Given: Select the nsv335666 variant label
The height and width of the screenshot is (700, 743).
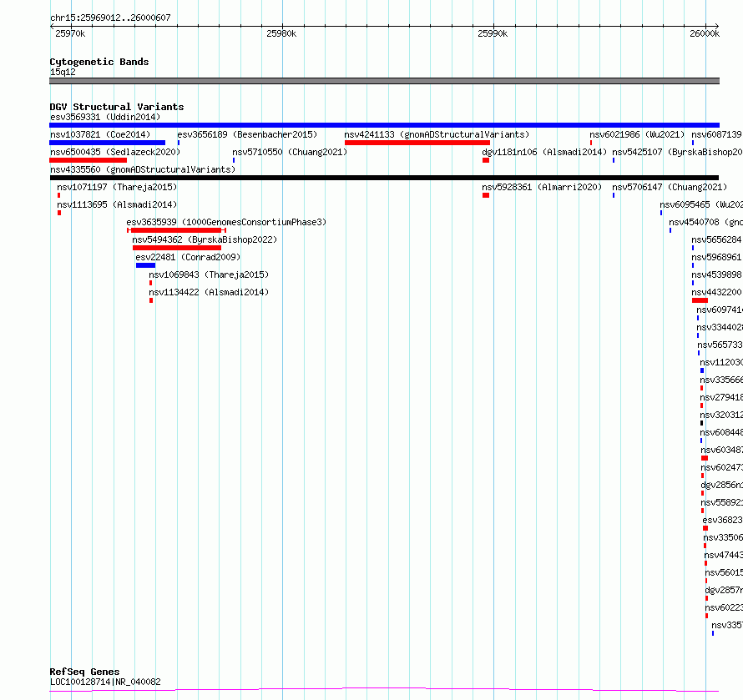Looking at the screenshot, I should click(721, 380).
